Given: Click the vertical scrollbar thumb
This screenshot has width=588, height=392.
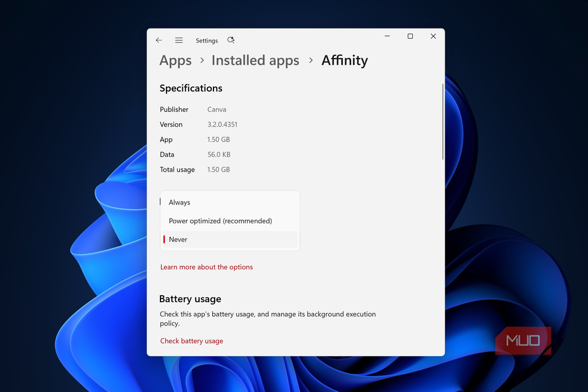Looking at the screenshot, I should pyautogui.click(x=443, y=122).
